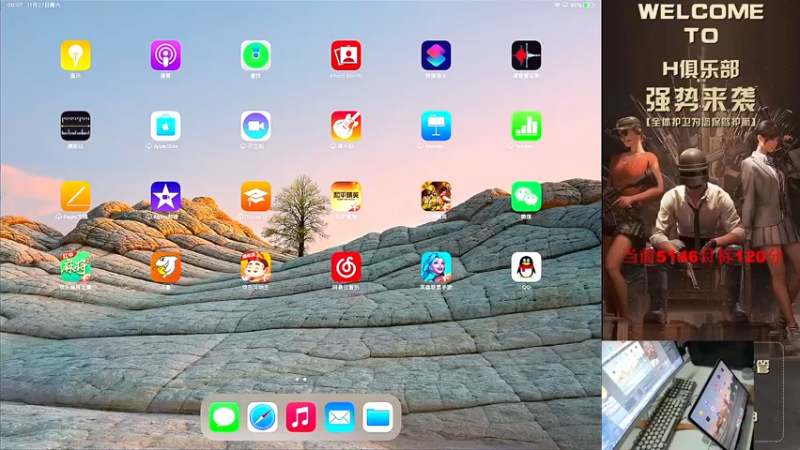Launch the GarageBand guitar app
This screenshot has height=450, width=800.
pos(346,126)
